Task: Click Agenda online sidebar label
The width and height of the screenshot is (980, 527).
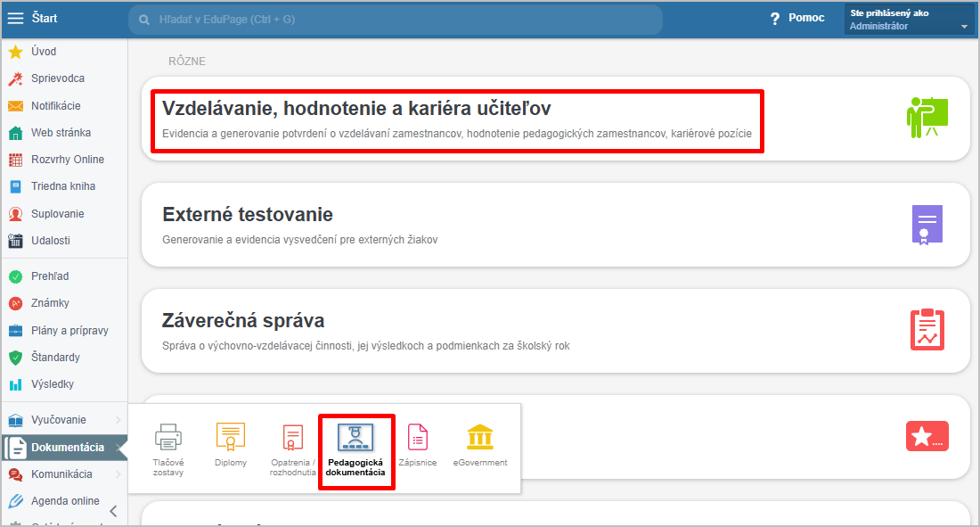Action: (65, 501)
